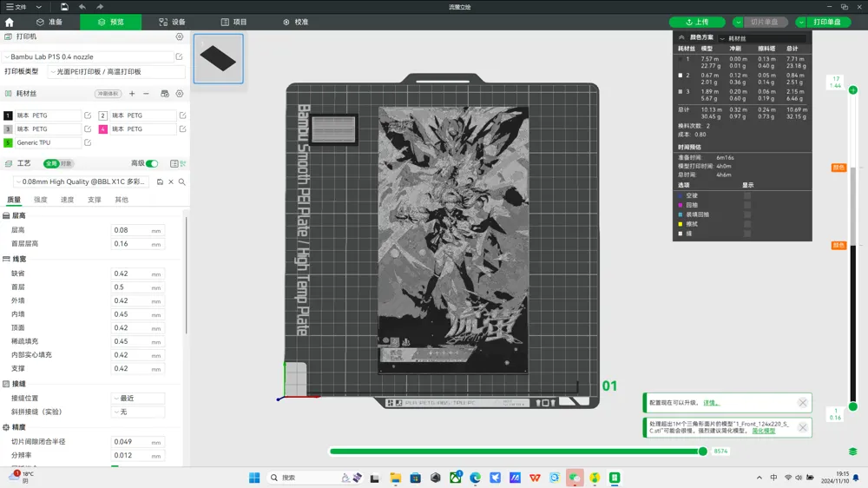868x488 pixels.
Task: Click the 打印单盘 print plate button
Action: tap(827, 23)
